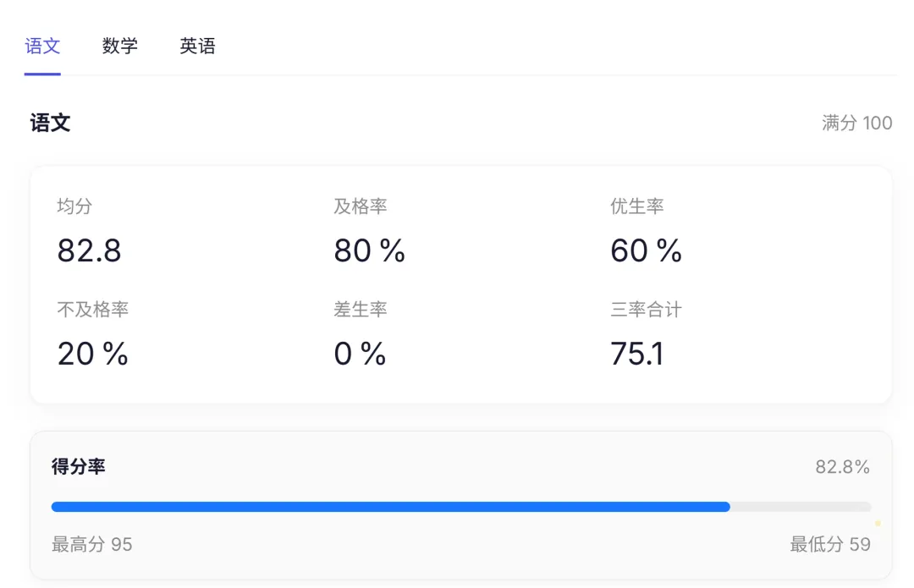Select the 语文 tab
914x588 pixels.
point(42,47)
